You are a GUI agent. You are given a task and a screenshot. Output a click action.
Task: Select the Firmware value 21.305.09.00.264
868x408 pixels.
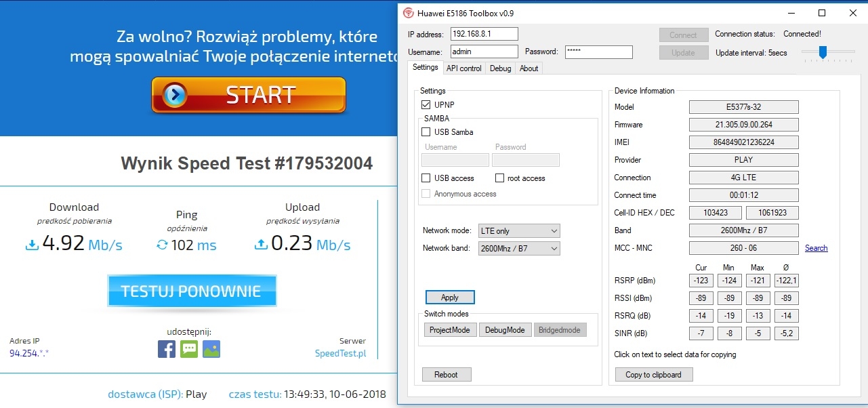[x=744, y=125]
